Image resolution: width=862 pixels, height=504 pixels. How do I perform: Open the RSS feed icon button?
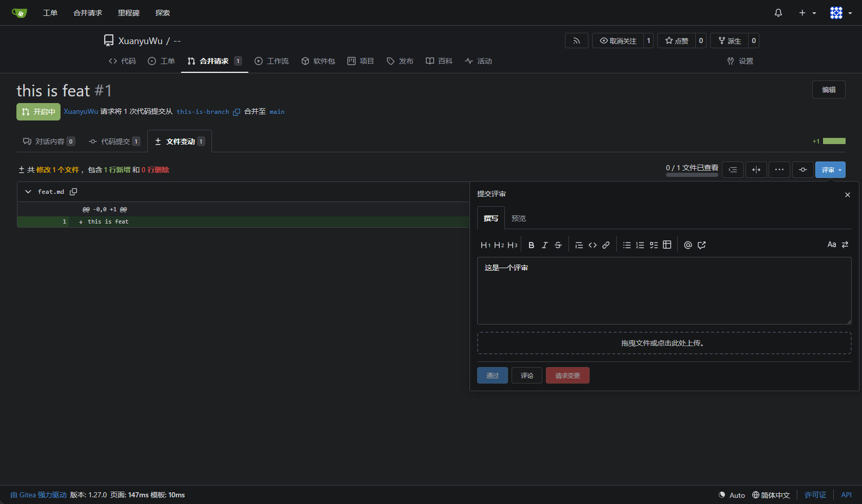click(577, 41)
